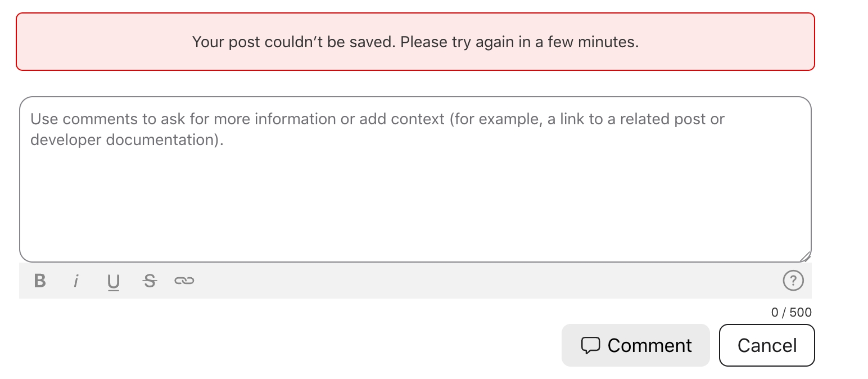Image resolution: width=868 pixels, height=379 pixels.
Task: Open formatting help via question mark icon
Action: tap(793, 280)
